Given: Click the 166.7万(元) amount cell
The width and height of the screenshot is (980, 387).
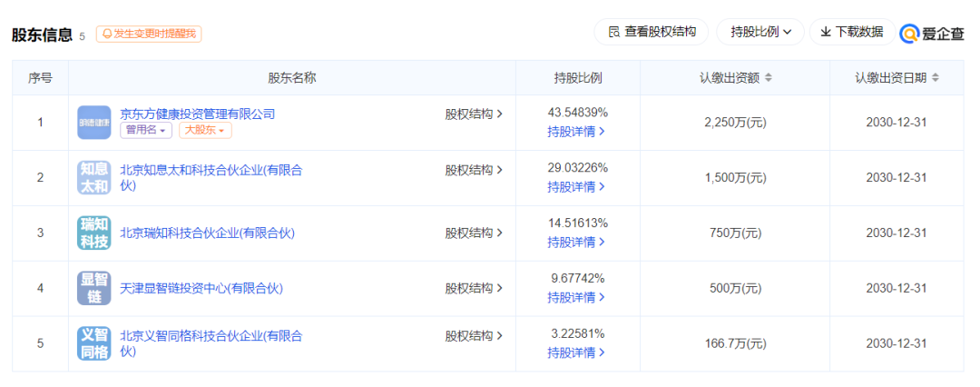Looking at the screenshot, I should tap(735, 343).
